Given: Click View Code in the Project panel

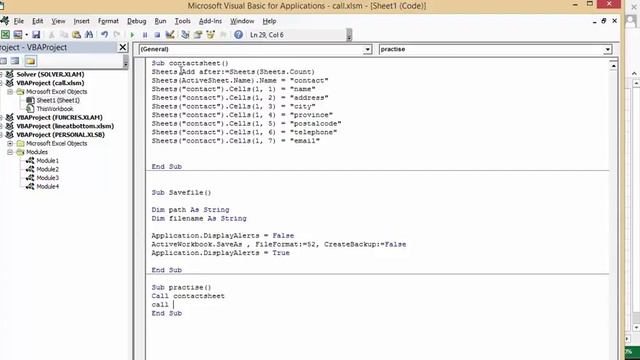Looking at the screenshot, I should pyautogui.click(x=4, y=61).
